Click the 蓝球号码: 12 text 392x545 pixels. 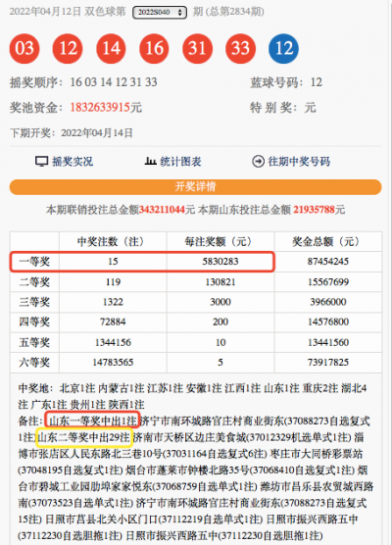286,82
